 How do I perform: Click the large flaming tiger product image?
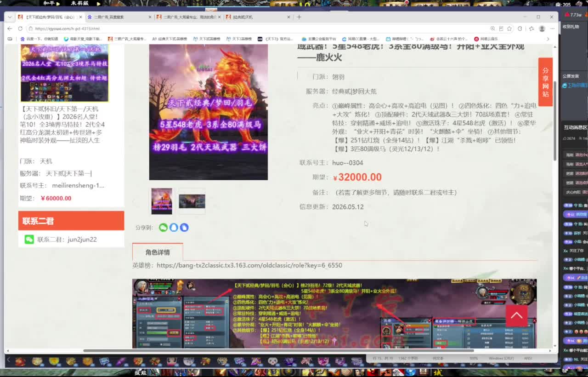pyautogui.click(x=208, y=112)
